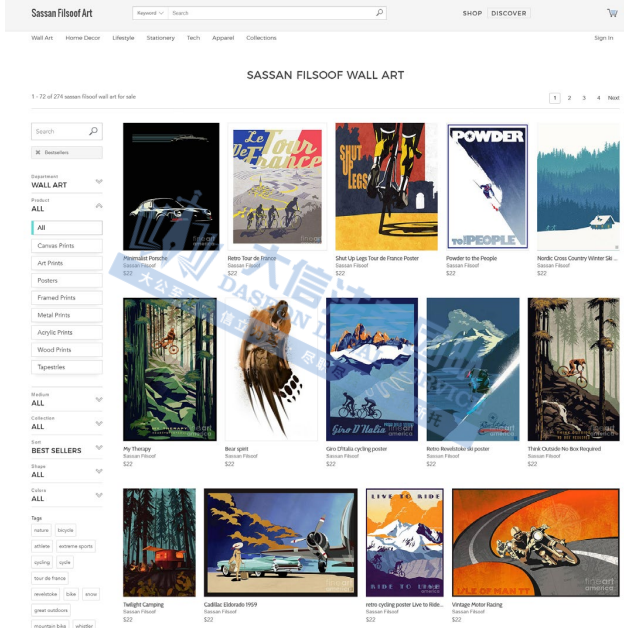Click the sidebar search magnifier icon
This screenshot has height=628, width=624.
tap(93, 131)
